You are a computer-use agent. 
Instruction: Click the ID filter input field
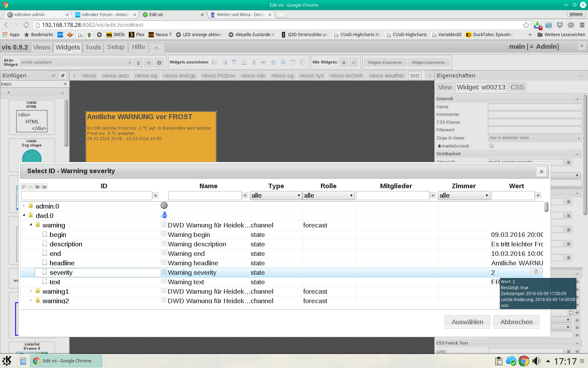tap(87, 196)
